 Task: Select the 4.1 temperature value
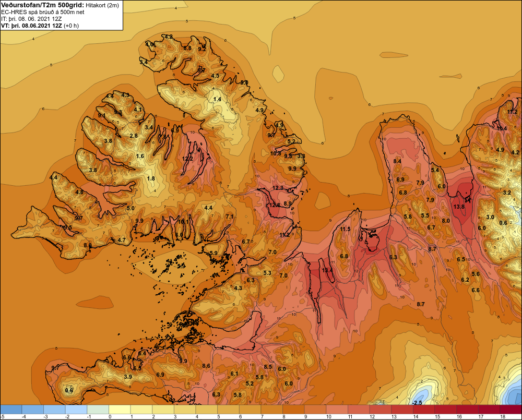click(x=137, y=110)
